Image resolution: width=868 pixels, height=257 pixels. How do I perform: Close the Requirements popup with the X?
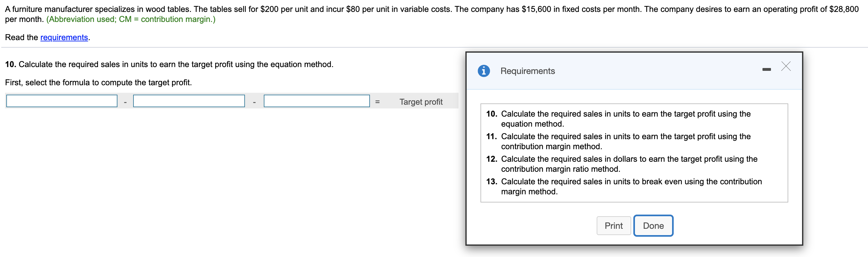[x=786, y=66]
